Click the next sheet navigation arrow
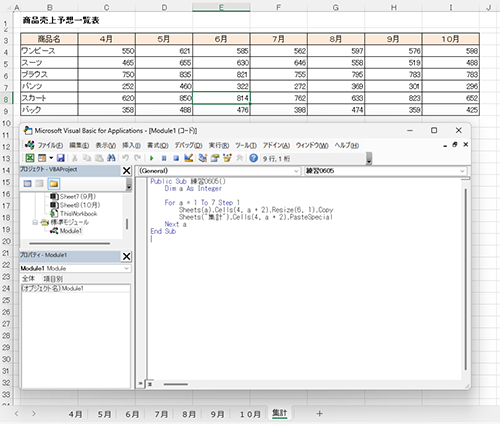500x424 pixels. coord(34,414)
